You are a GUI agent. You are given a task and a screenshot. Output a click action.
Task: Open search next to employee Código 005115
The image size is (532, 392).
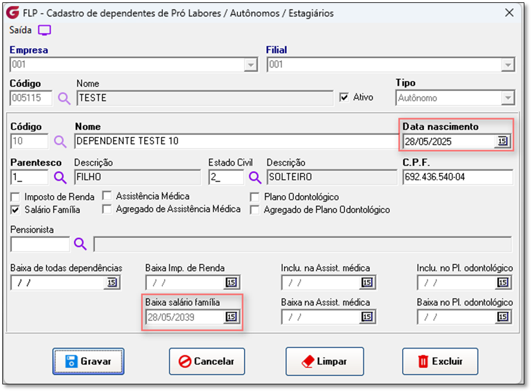tap(64, 98)
